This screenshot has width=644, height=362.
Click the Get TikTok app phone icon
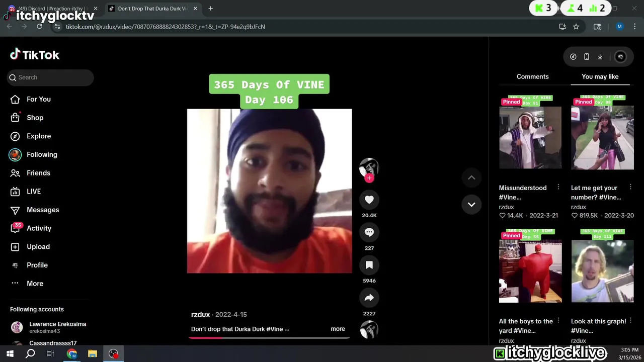pos(587,57)
